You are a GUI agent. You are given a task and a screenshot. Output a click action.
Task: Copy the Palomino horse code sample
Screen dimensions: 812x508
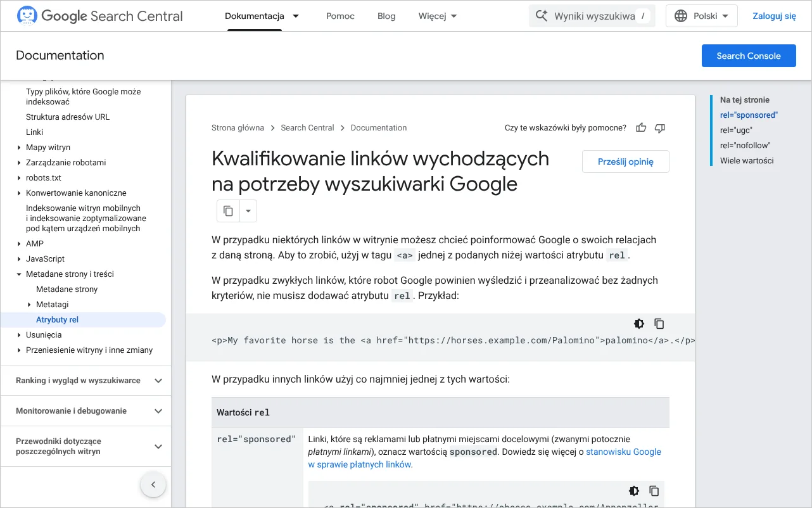(659, 324)
